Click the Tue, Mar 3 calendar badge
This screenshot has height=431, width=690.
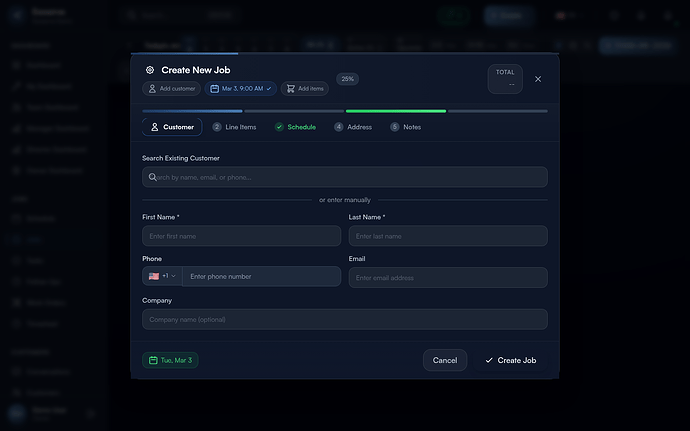pyautogui.click(x=170, y=360)
